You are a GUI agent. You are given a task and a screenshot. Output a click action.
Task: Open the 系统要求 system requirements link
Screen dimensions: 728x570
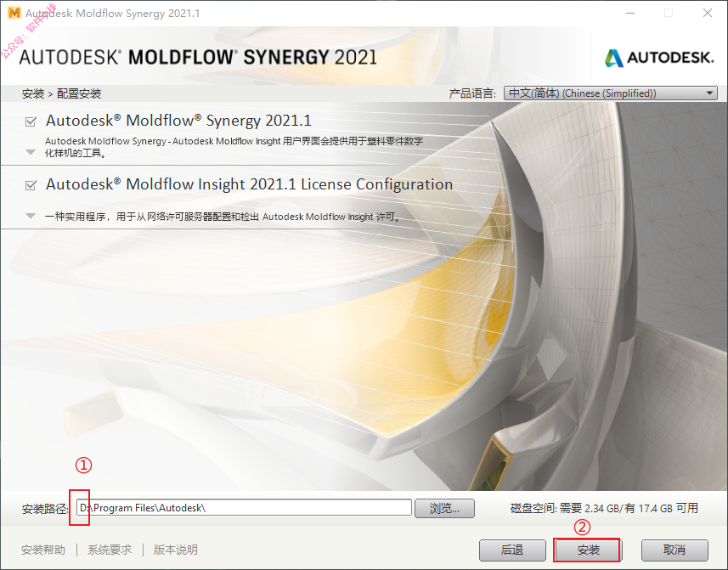(110, 550)
